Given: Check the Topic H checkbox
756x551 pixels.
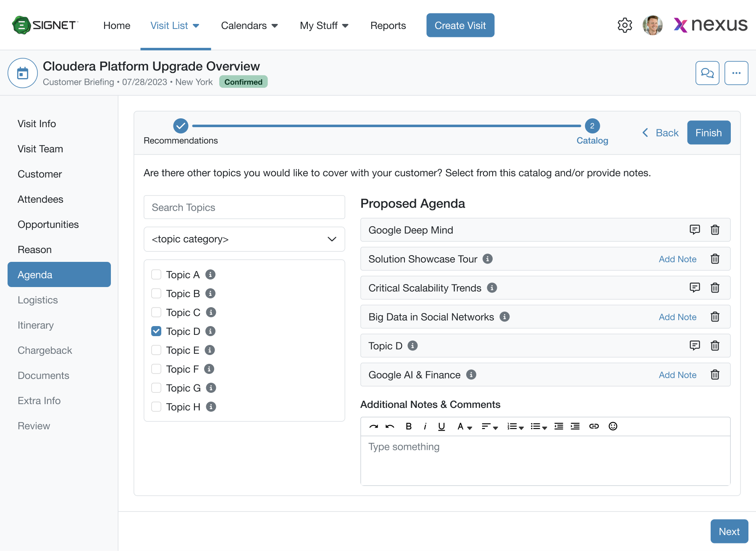Looking at the screenshot, I should [156, 406].
